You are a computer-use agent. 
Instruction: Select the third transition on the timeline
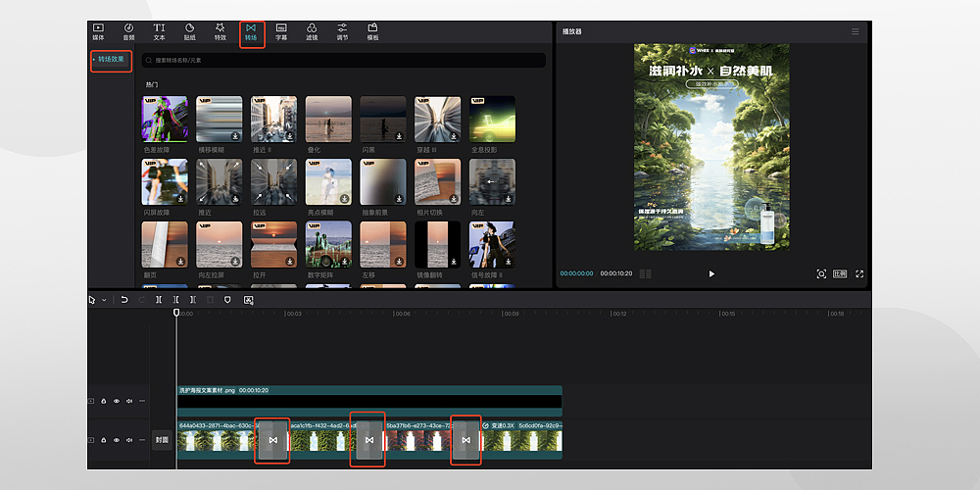[x=465, y=441]
